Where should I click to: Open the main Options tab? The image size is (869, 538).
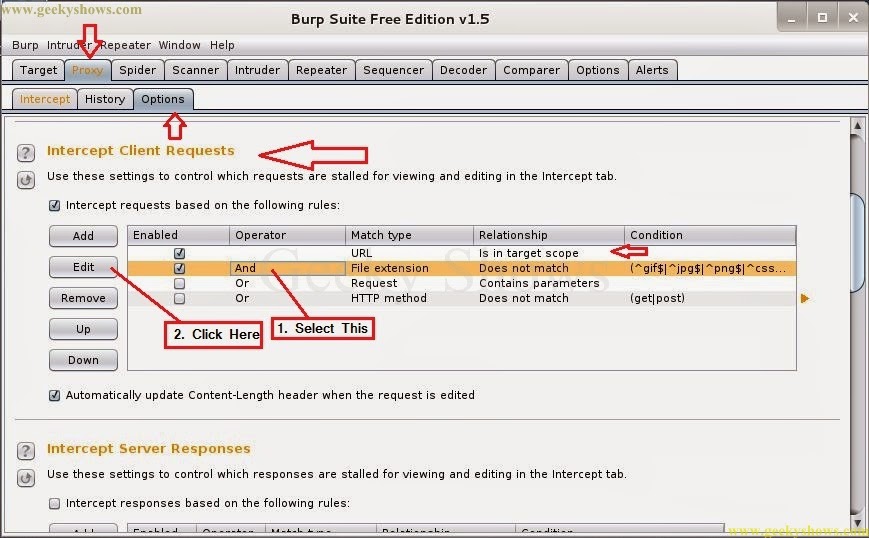597,70
